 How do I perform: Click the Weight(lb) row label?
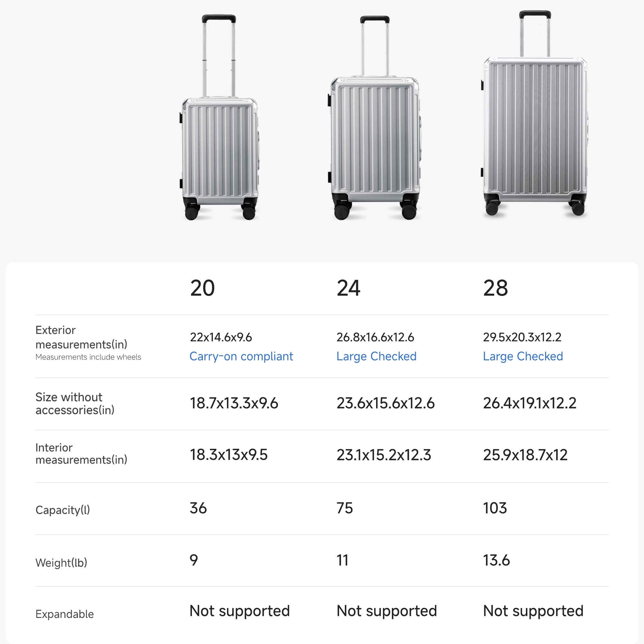[x=61, y=562]
